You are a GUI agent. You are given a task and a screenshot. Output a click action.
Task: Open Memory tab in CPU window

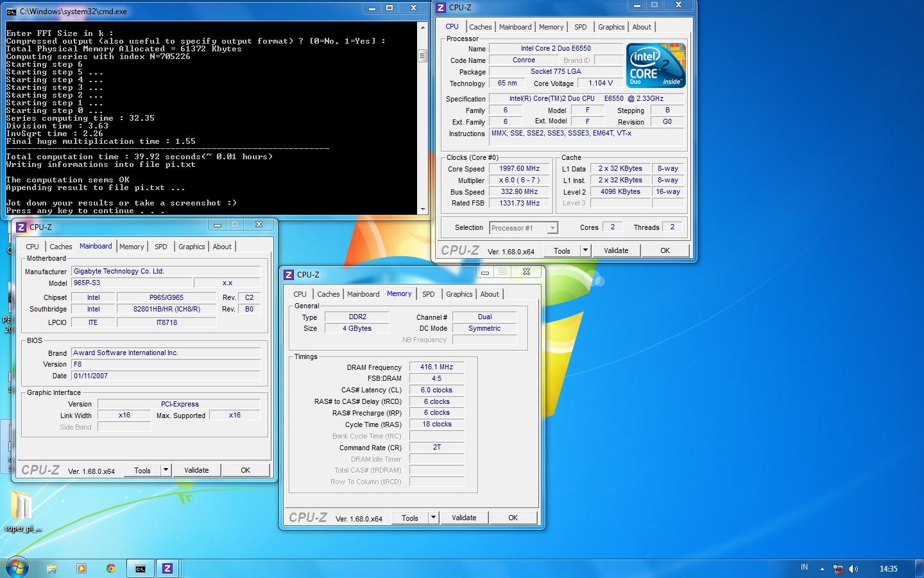coord(551,27)
